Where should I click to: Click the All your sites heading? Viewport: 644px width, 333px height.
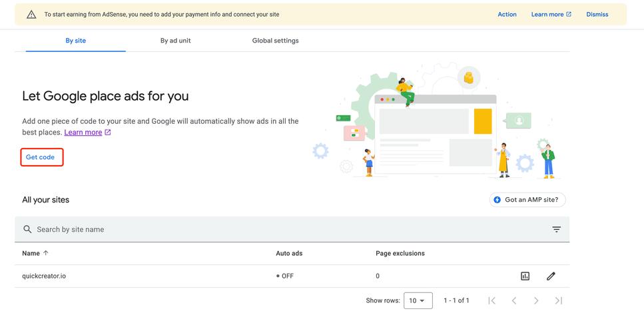click(45, 200)
